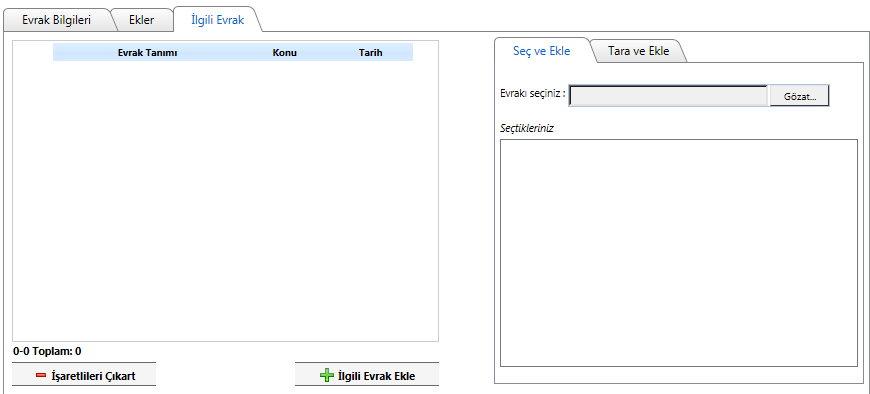Click the Gözat... browse button
Image resolution: width=870 pixels, height=394 pixels.
pyautogui.click(x=800, y=96)
